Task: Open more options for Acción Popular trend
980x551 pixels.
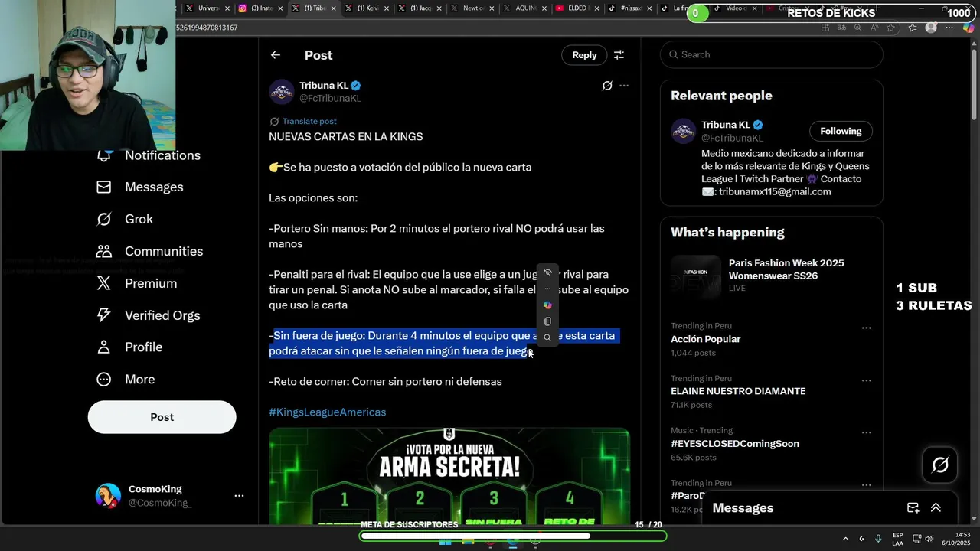Action: [x=867, y=328]
